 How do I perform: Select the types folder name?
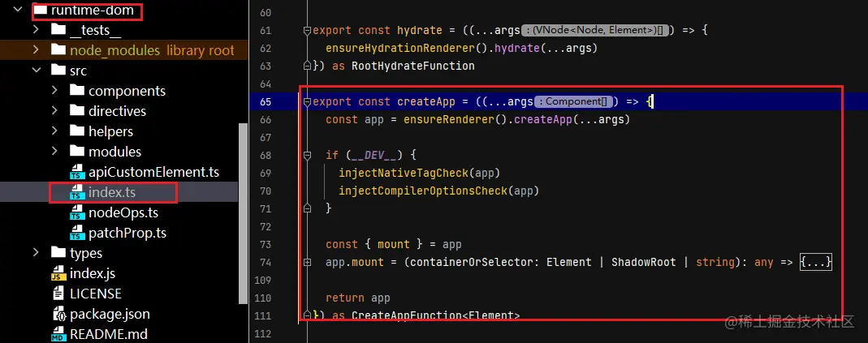86,253
